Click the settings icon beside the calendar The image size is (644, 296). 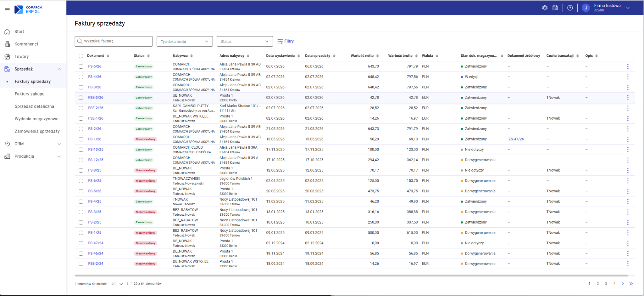pyautogui.click(x=545, y=8)
